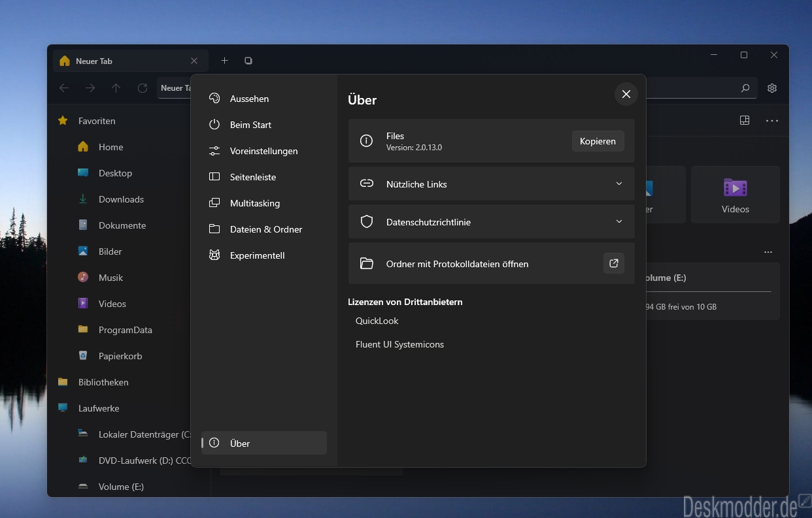Select the Über settings entry
The image size is (812, 518).
264,443
